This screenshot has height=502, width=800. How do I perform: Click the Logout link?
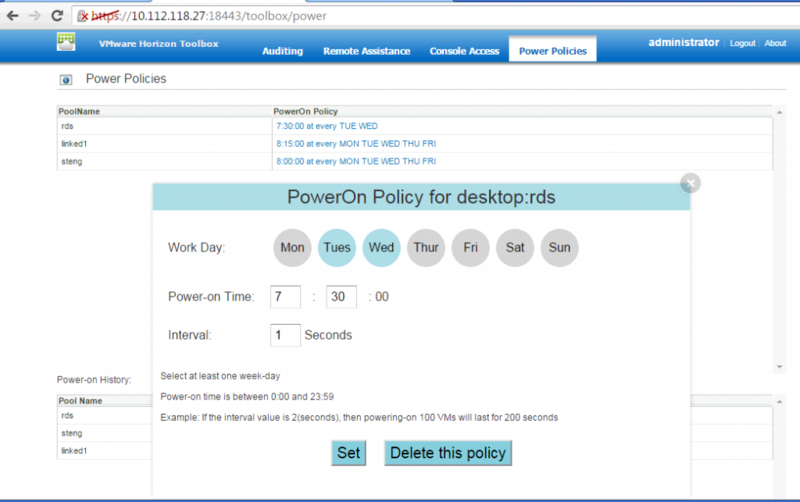tap(742, 43)
